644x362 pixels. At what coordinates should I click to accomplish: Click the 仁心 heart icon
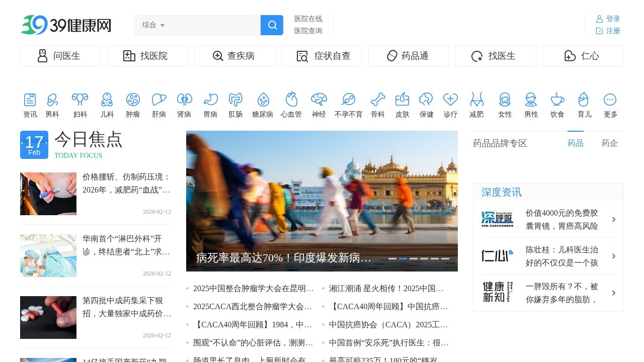pyautogui.click(x=571, y=56)
